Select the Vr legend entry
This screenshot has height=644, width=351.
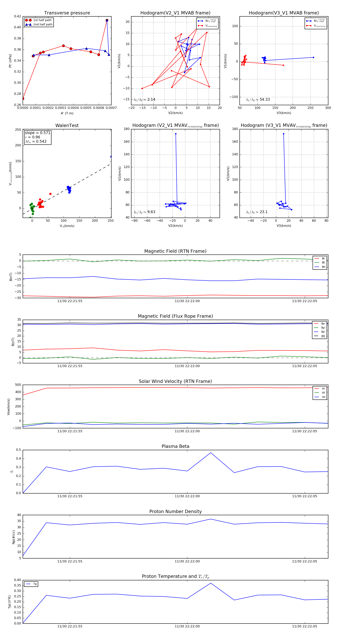tap(320, 389)
